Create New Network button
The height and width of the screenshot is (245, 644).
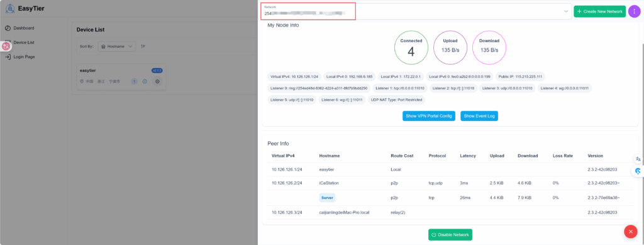coord(599,11)
